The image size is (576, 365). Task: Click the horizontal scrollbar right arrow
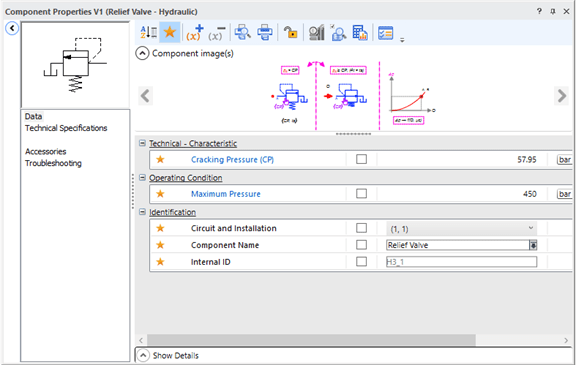tap(566, 340)
